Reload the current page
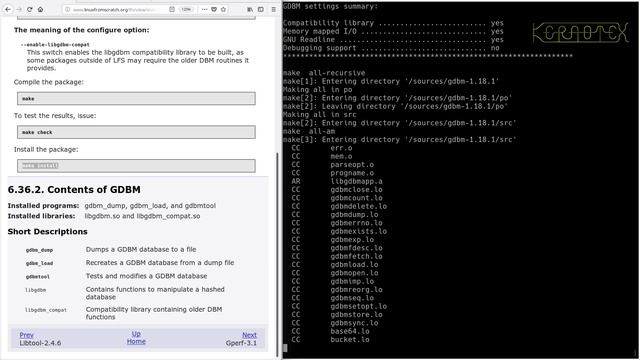This screenshot has height=360, width=640. pos(30,9)
